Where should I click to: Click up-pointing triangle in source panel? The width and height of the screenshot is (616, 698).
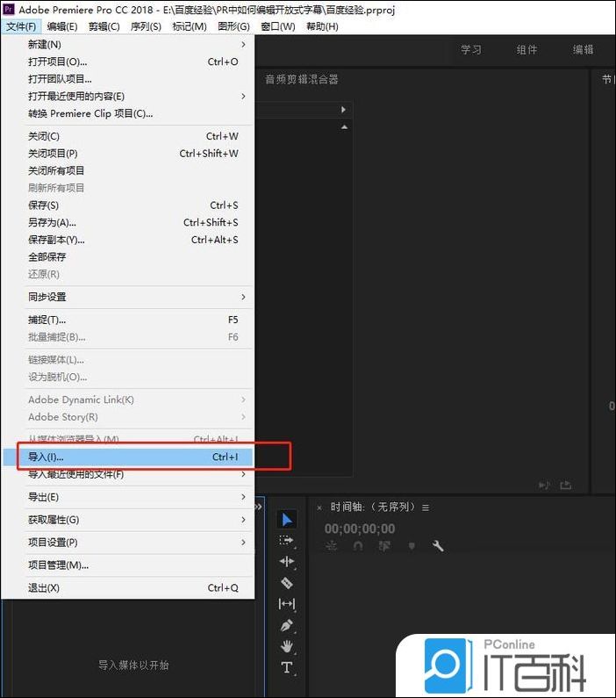(344, 127)
